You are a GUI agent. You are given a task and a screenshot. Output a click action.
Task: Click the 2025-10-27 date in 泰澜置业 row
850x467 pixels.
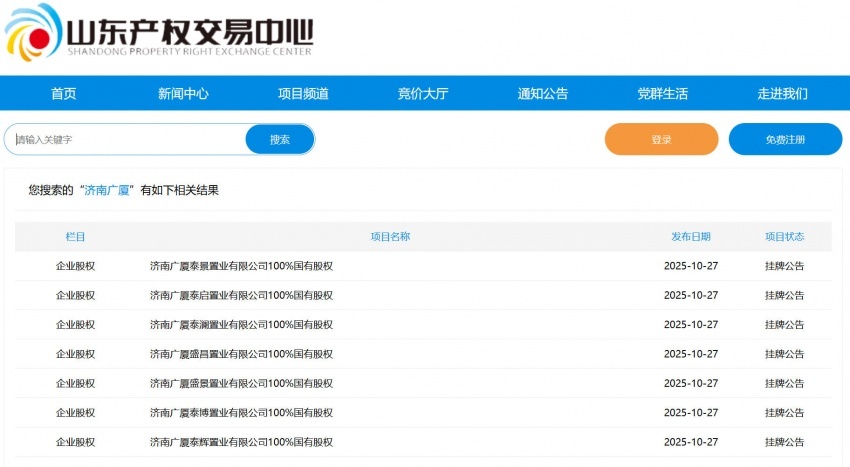pyautogui.click(x=691, y=324)
